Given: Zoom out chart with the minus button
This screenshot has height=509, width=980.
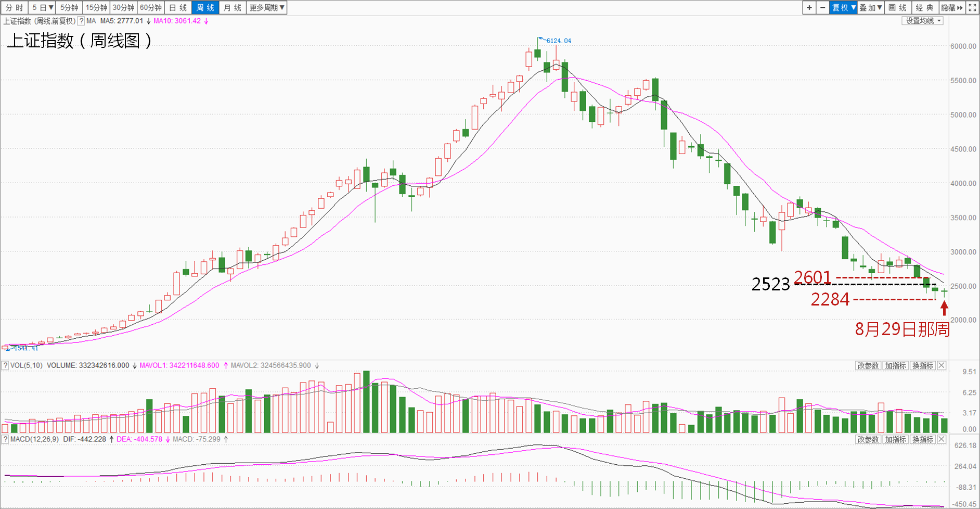Looking at the screenshot, I should tap(822, 8).
